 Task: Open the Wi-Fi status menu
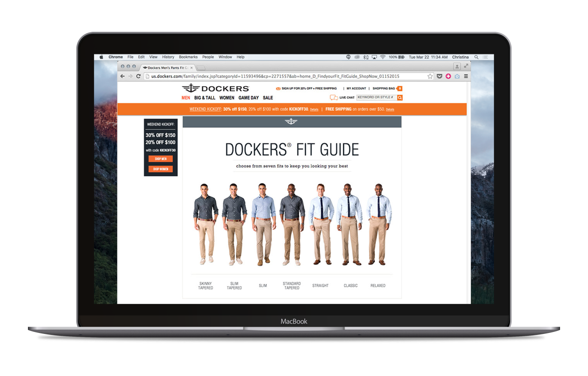383,57
